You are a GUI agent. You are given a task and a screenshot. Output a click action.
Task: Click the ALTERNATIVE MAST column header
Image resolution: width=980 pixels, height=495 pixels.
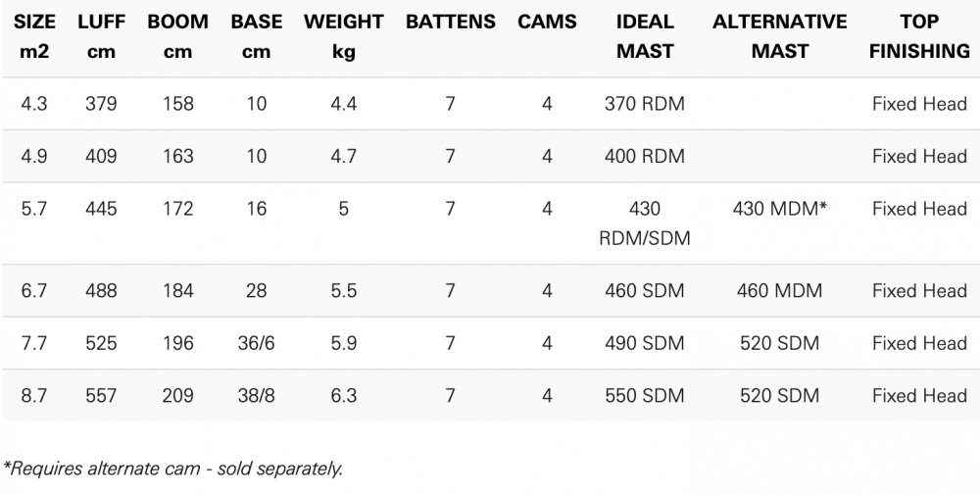780,36
